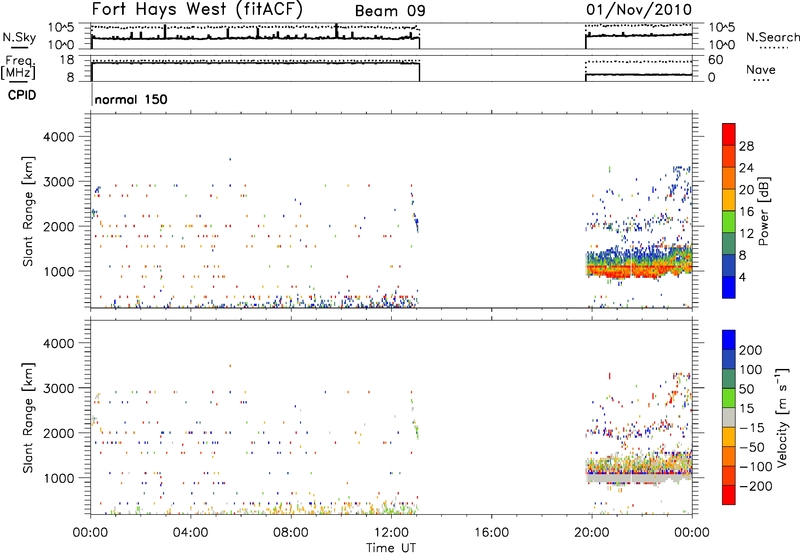This screenshot has width=800, height=554.
Task: Click the "20:00" time axis label
Action: point(592,533)
